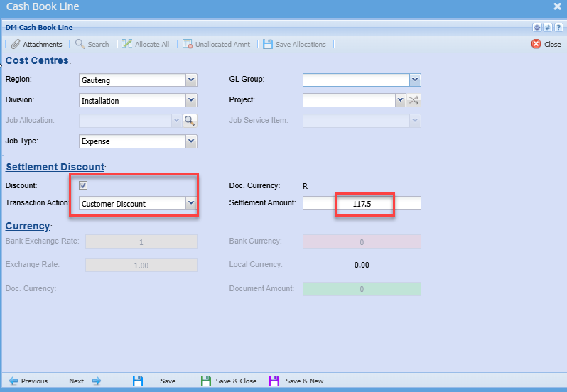
Task: Expand the Region dropdown
Action: tap(191, 80)
